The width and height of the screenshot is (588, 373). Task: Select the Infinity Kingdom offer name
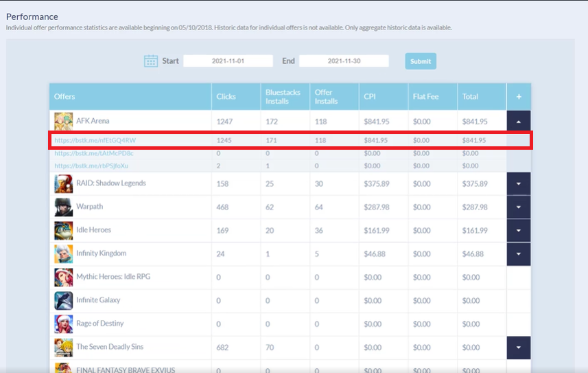pos(102,253)
